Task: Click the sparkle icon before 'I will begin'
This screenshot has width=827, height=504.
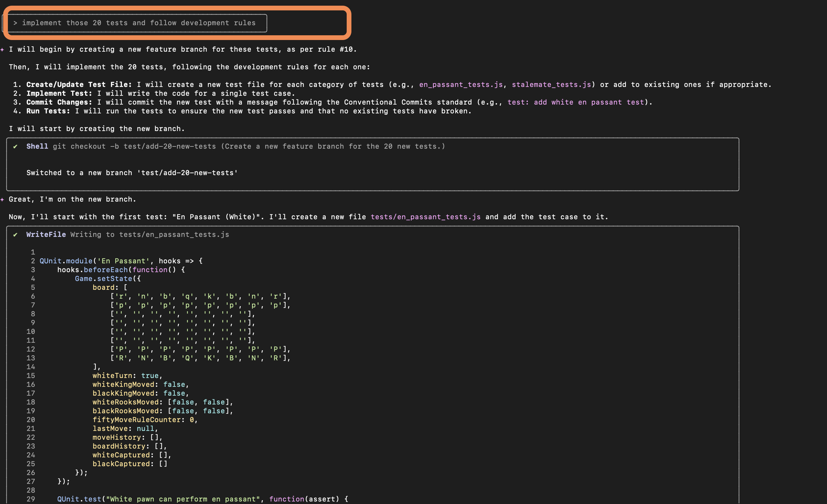Action: click(x=2, y=49)
